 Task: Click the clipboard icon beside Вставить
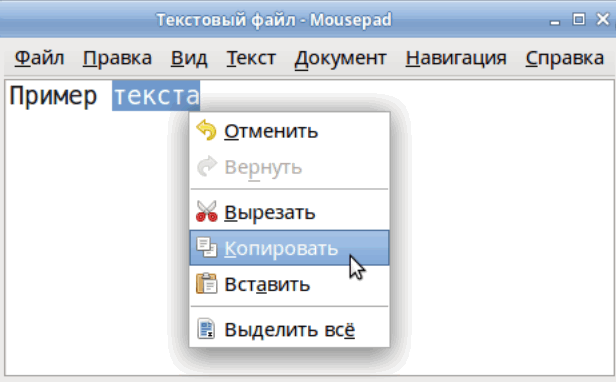point(206,283)
